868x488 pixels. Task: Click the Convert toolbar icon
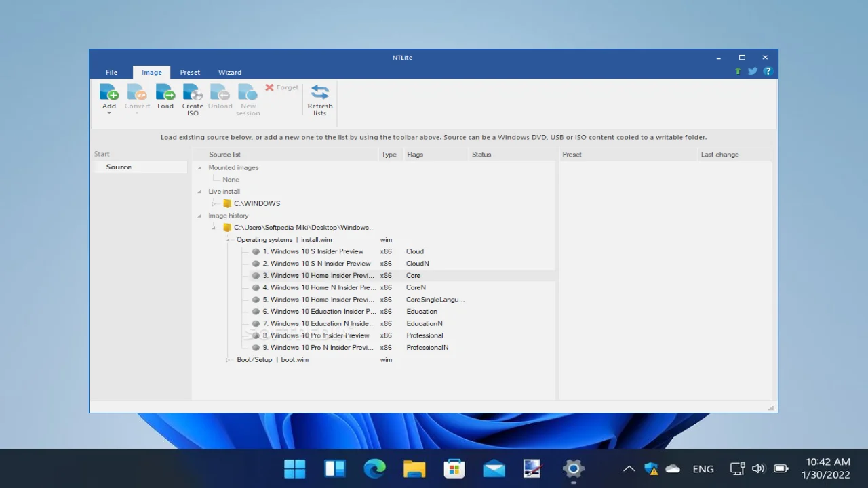[137, 92]
